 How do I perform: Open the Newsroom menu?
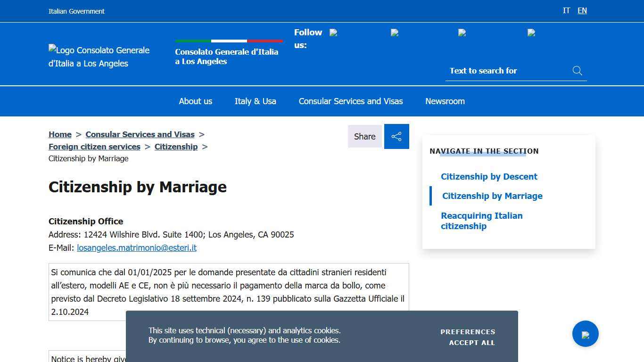point(445,101)
